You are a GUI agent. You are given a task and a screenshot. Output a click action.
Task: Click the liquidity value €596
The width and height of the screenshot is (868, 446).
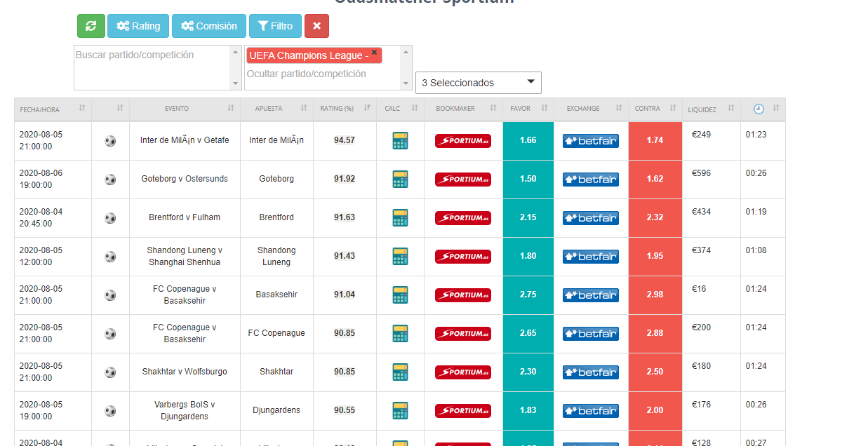point(701,173)
